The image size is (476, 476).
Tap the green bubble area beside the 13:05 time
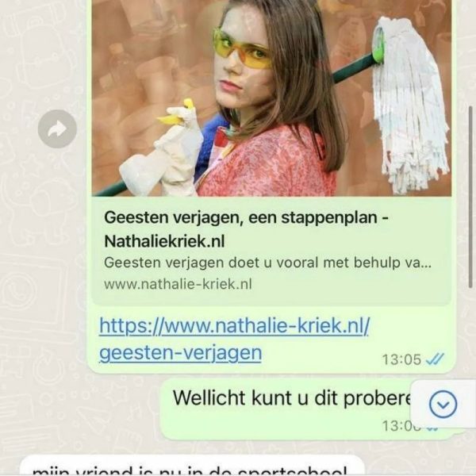coord(319,359)
